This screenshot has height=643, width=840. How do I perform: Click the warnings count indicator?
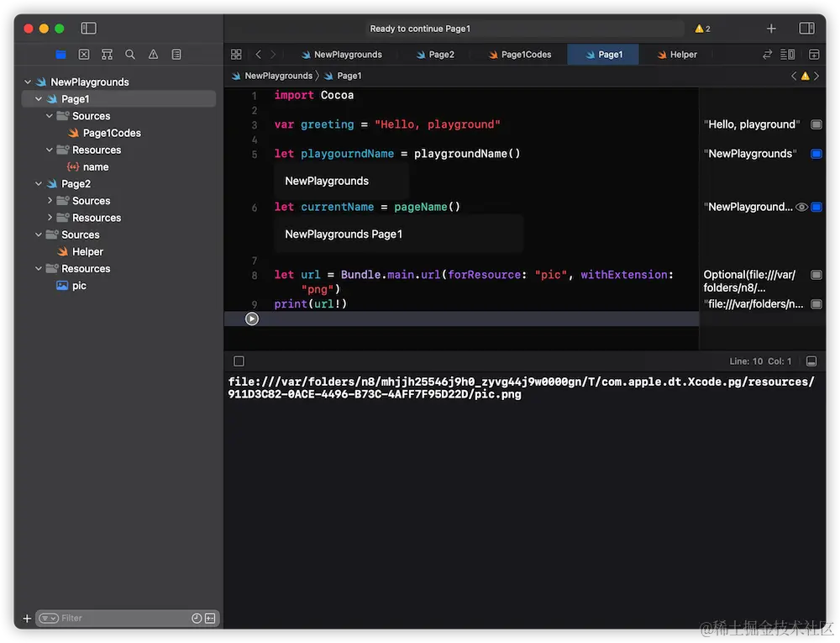(x=702, y=29)
